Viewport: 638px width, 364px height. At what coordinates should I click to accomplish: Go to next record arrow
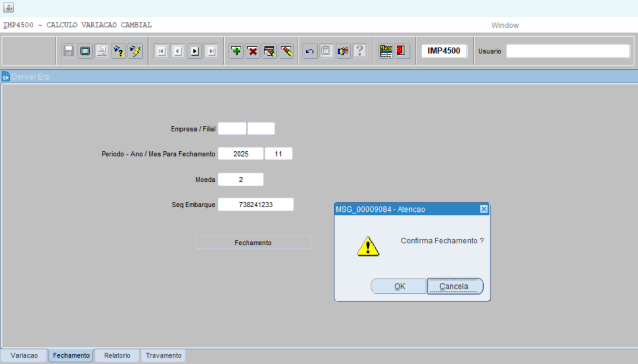coord(194,51)
